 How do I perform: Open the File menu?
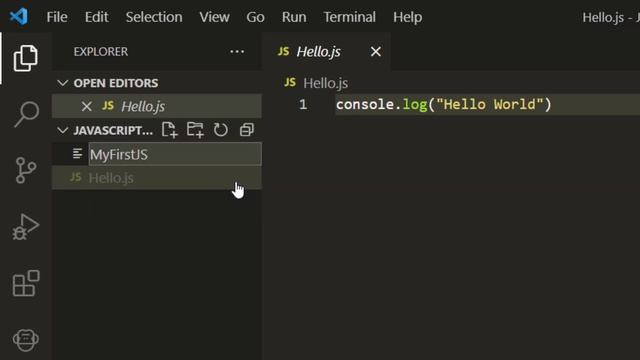pyautogui.click(x=57, y=17)
